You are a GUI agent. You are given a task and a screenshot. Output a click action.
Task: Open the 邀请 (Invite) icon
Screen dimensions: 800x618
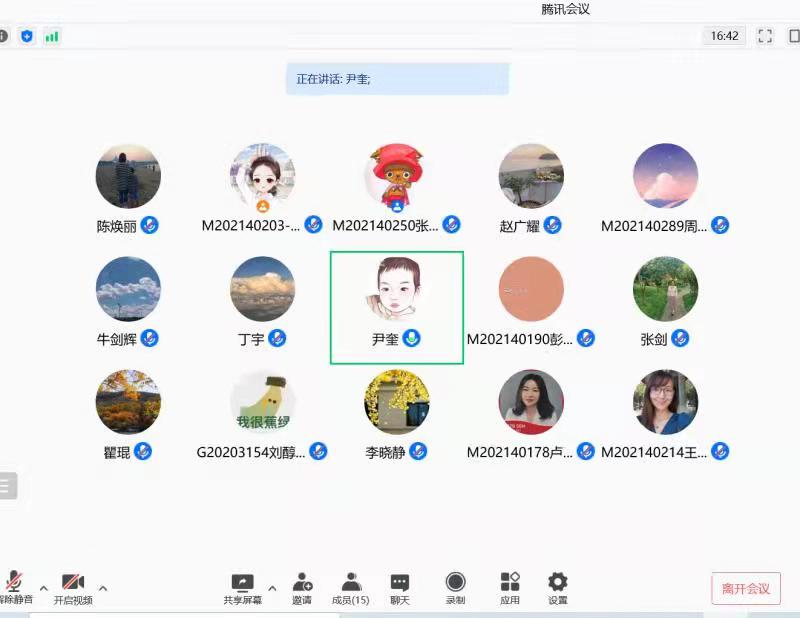302,583
